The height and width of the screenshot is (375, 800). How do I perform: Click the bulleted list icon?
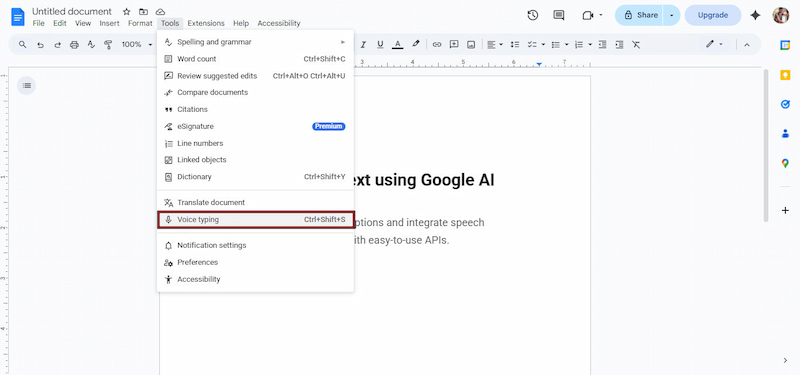click(557, 44)
